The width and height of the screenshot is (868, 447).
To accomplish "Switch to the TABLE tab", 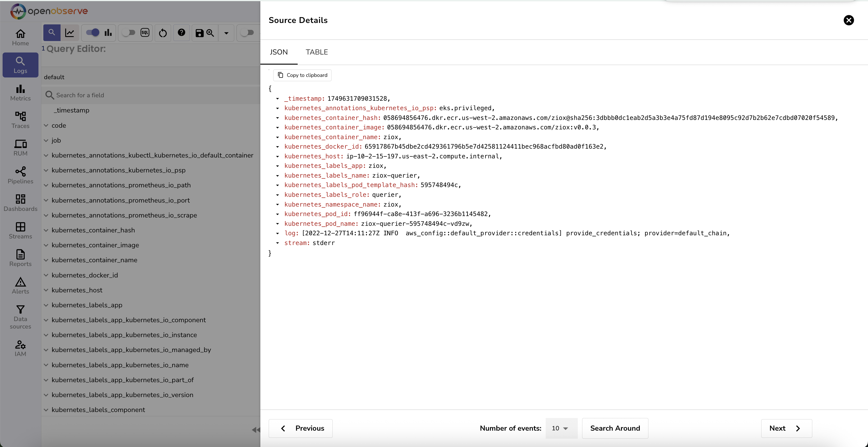I will (316, 52).
